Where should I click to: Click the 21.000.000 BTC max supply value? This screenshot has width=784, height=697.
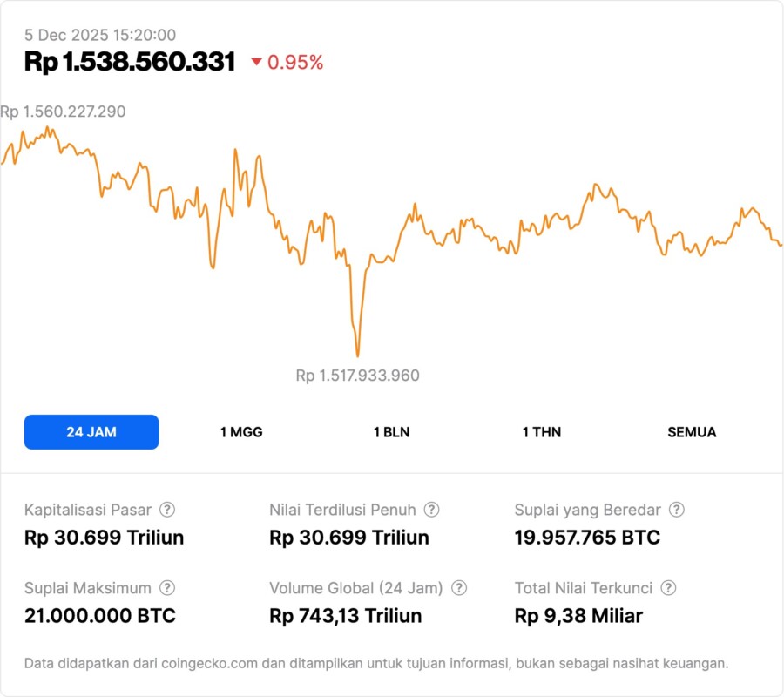click(x=100, y=616)
